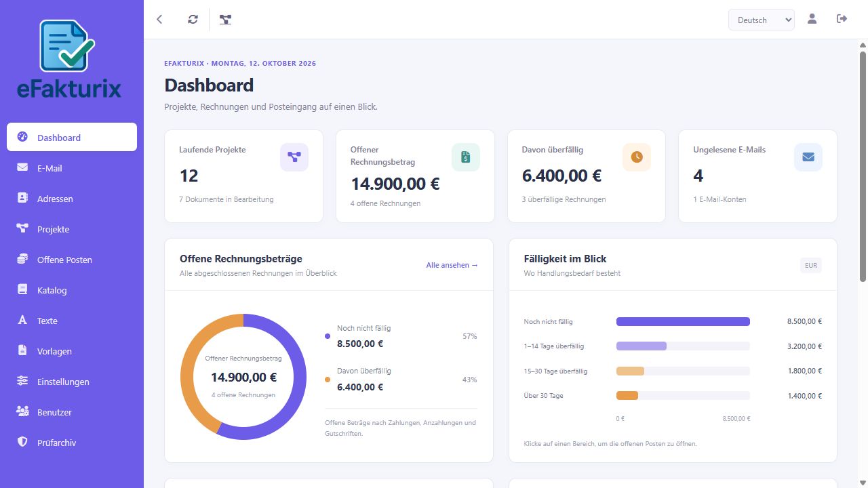
Task: Open the Deutsch language dropdown
Action: click(762, 20)
